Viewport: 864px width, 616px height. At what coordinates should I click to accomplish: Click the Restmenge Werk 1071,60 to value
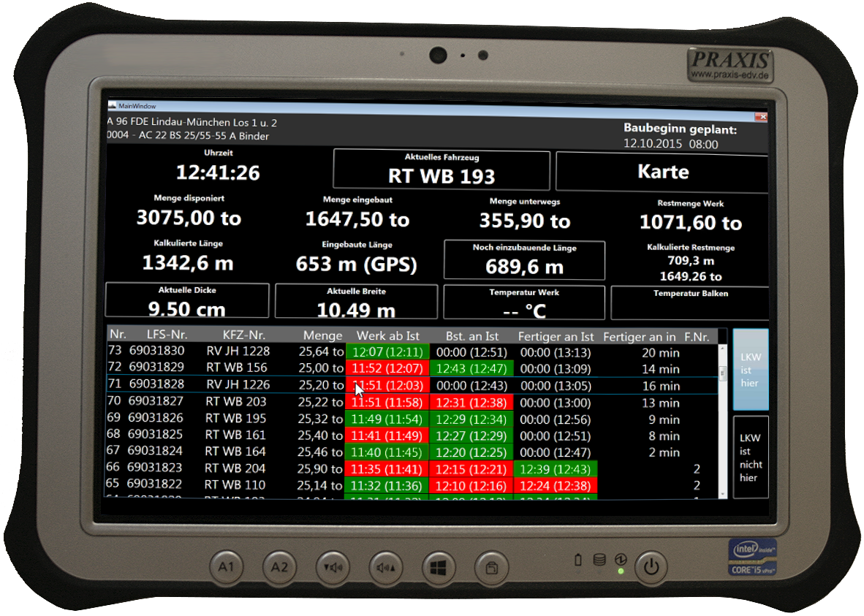(x=691, y=223)
